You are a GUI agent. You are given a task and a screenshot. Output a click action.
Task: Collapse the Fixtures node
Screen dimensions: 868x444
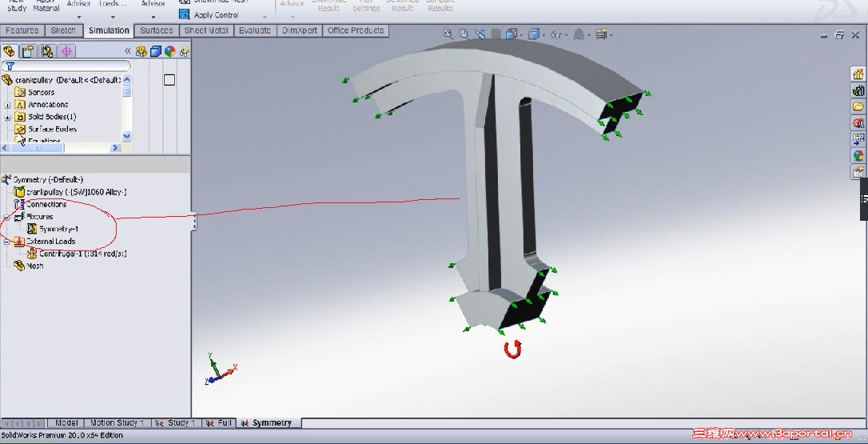[6, 217]
